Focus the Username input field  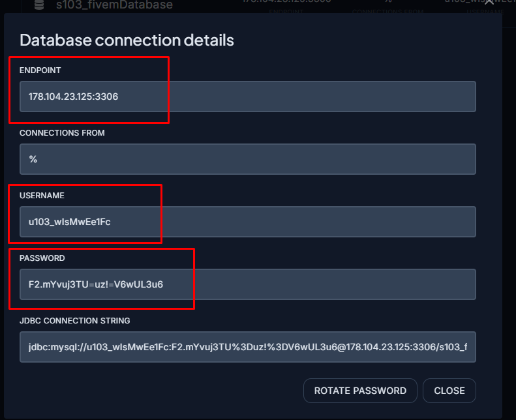[248, 222]
